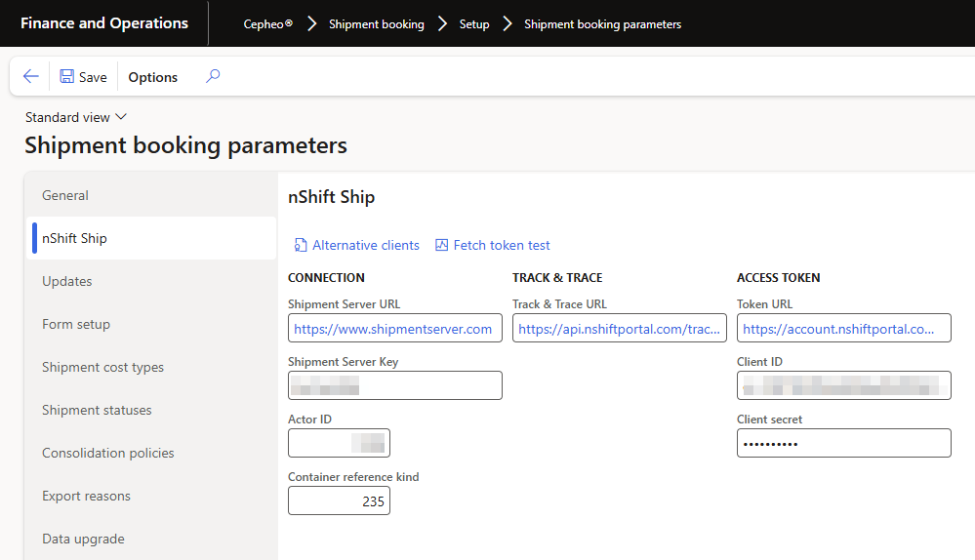Click the Fetch token test icon

coord(441,246)
